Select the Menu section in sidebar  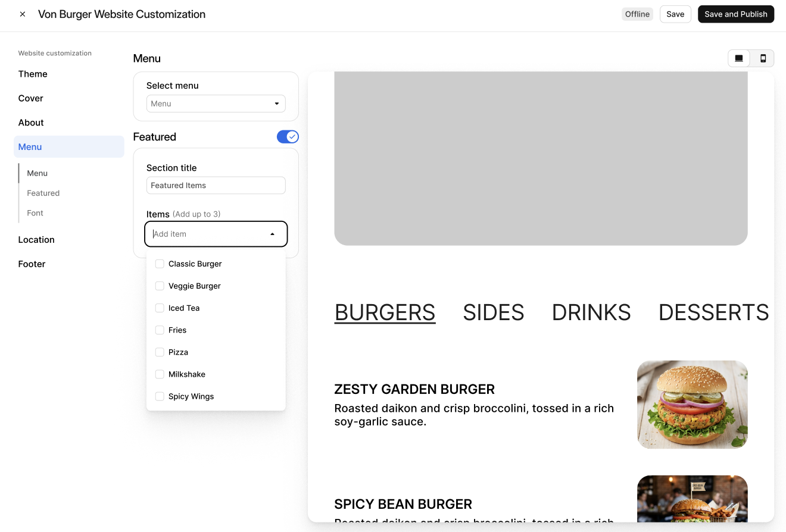[x=69, y=147]
